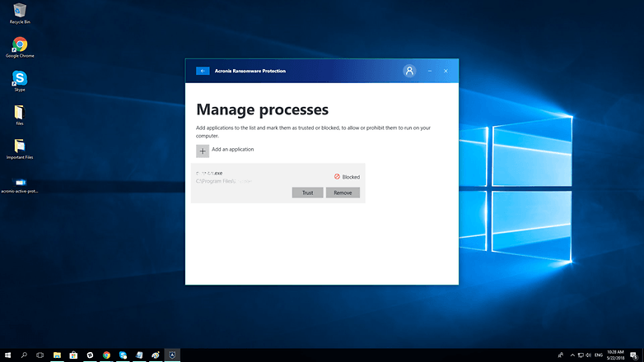Click the back arrow in Acronis header
The image size is (644, 362).
coord(203,71)
